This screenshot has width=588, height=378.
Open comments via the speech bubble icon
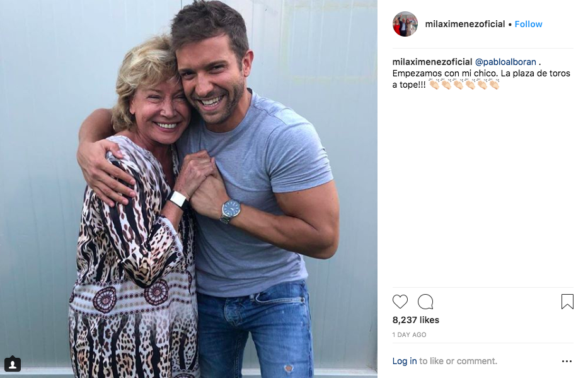coord(425,302)
